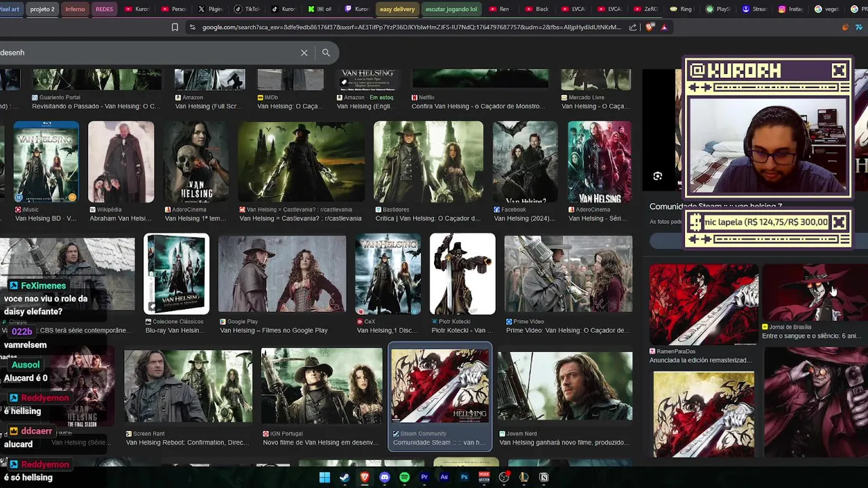Open OBS Studio from the taskbar
Screen dimensions: 868x488
(x=504, y=477)
